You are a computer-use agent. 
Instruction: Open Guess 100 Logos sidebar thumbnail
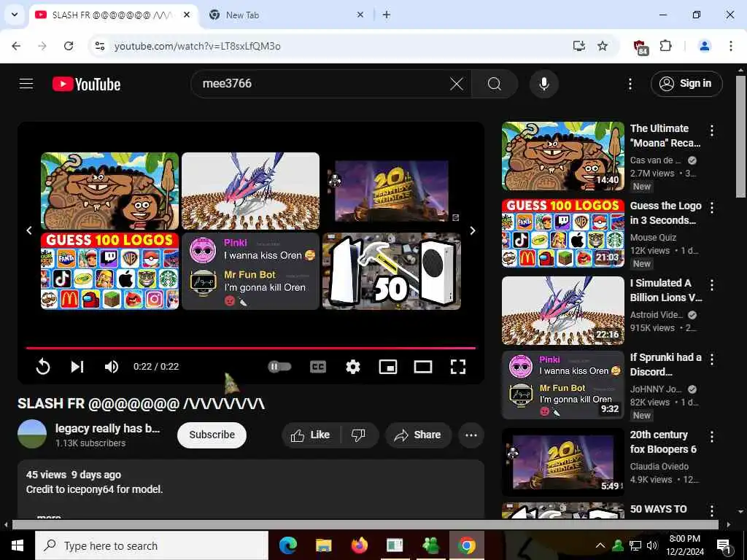point(562,233)
